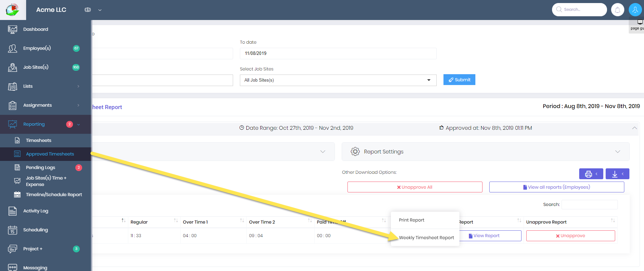The image size is (644, 271).
Task: Click the Reporting badge showing 2
Action: 70,124
